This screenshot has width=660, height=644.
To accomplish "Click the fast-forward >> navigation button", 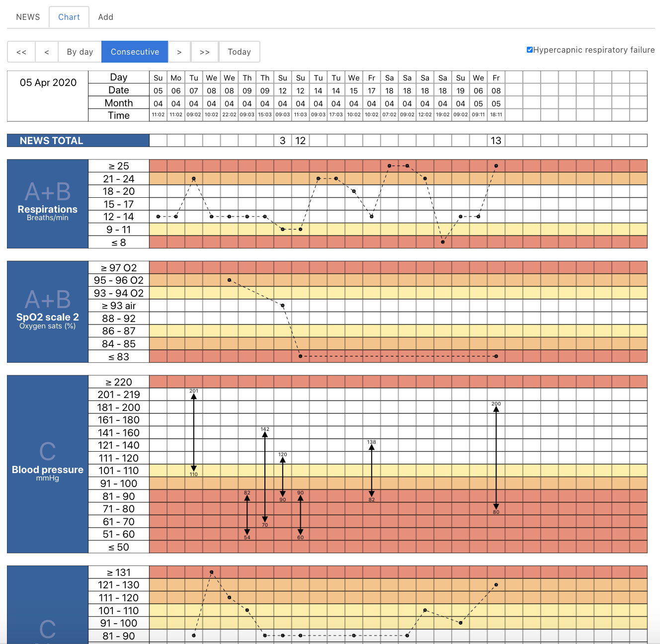I will tap(205, 51).
